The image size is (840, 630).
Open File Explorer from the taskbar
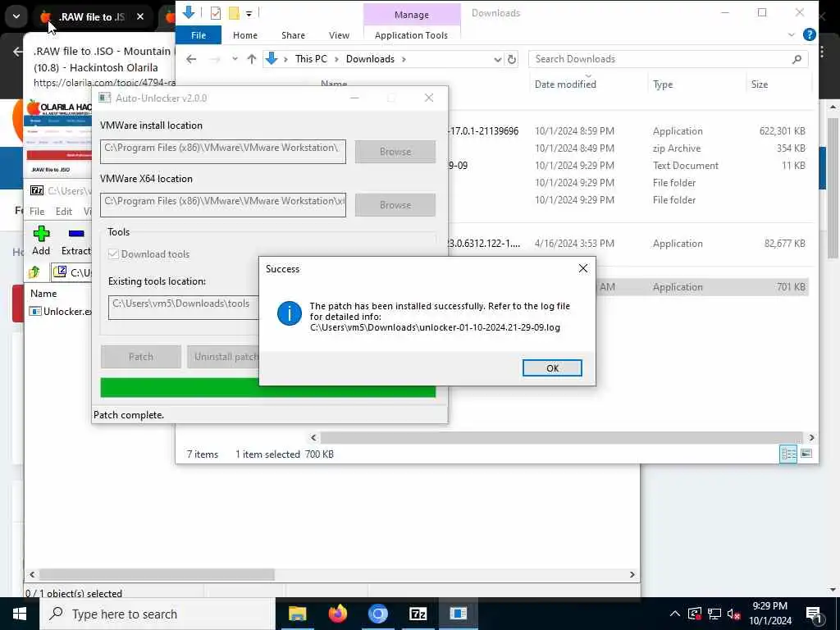coord(297,614)
